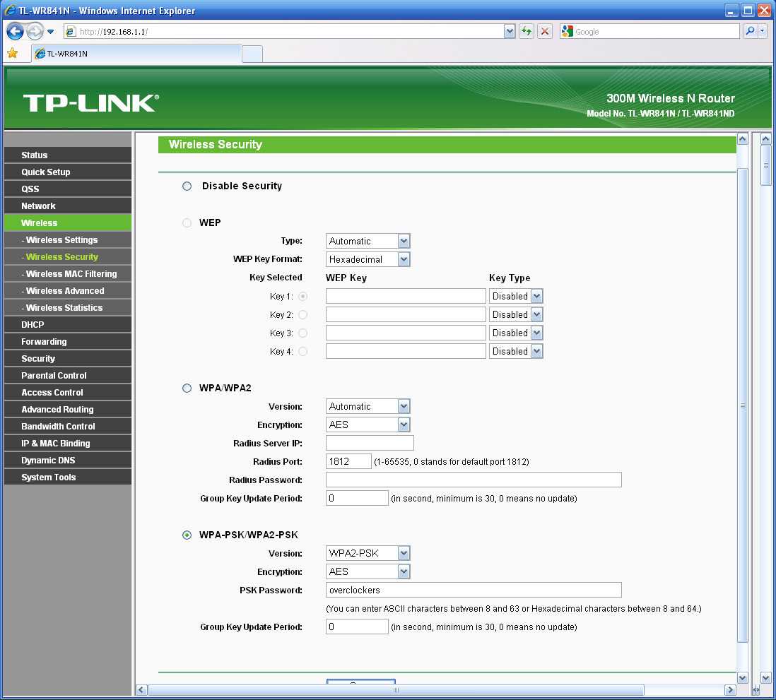The height and width of the screenshot is (700, 776).
Task: Click the search magnifier icon
Action: coord(749,32)
